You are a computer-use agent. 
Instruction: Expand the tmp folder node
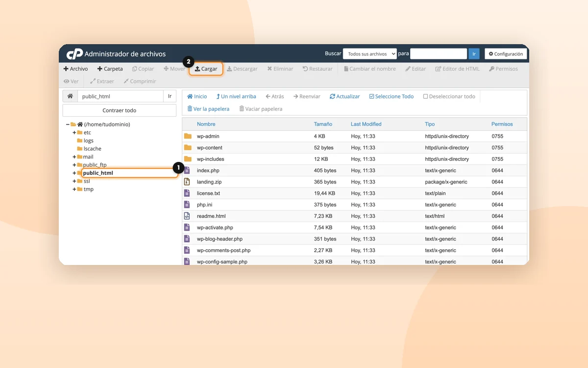coord(74,189)
